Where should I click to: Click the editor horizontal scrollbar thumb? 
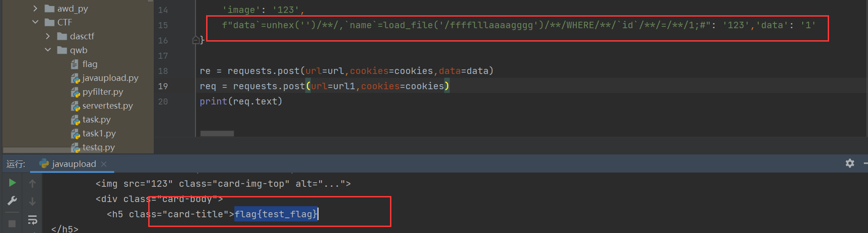(217, 134)
